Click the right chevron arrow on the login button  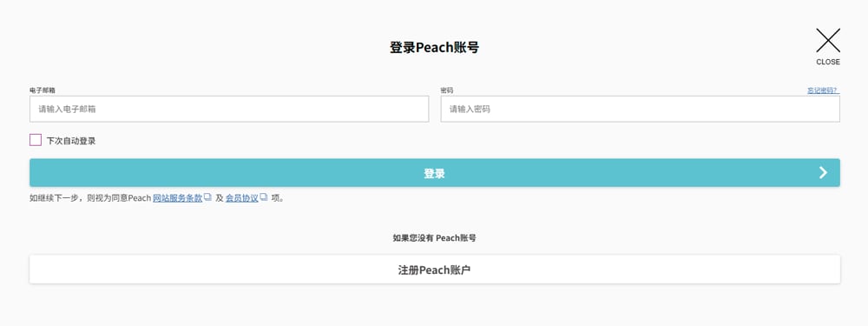(823, 172)
